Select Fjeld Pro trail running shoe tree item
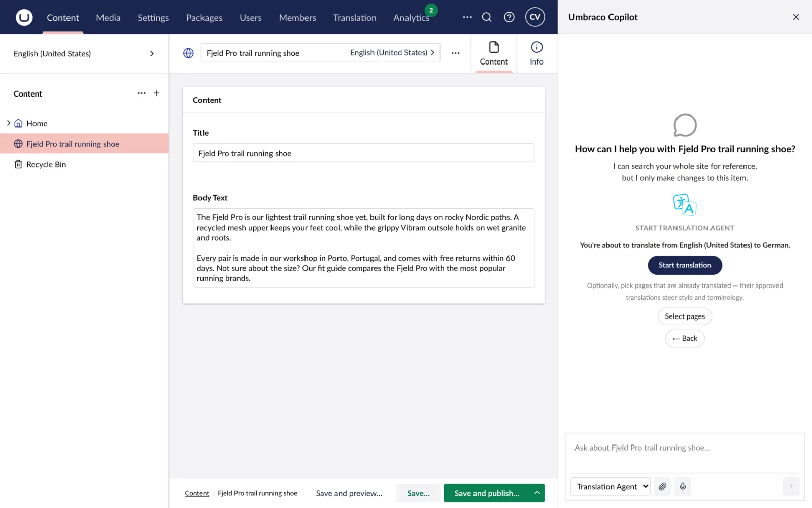 [x=84, y=144]
